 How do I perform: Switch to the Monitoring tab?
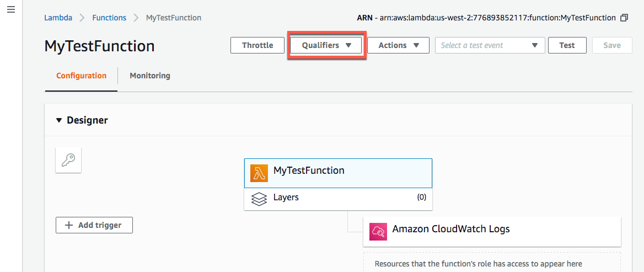click(x=150, y=76)
